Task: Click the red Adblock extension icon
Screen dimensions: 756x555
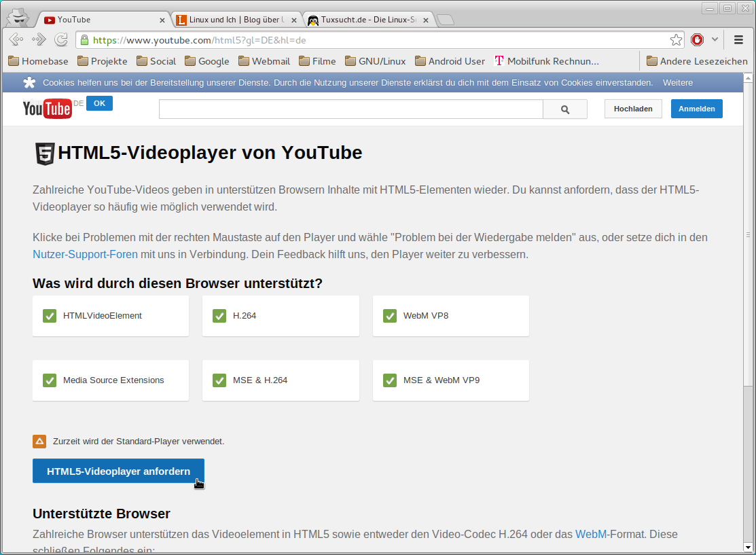Action: click(697, 40)
